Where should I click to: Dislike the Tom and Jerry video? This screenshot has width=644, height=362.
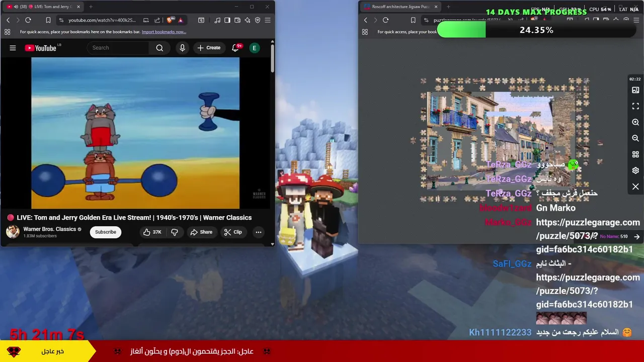[175, 232]
